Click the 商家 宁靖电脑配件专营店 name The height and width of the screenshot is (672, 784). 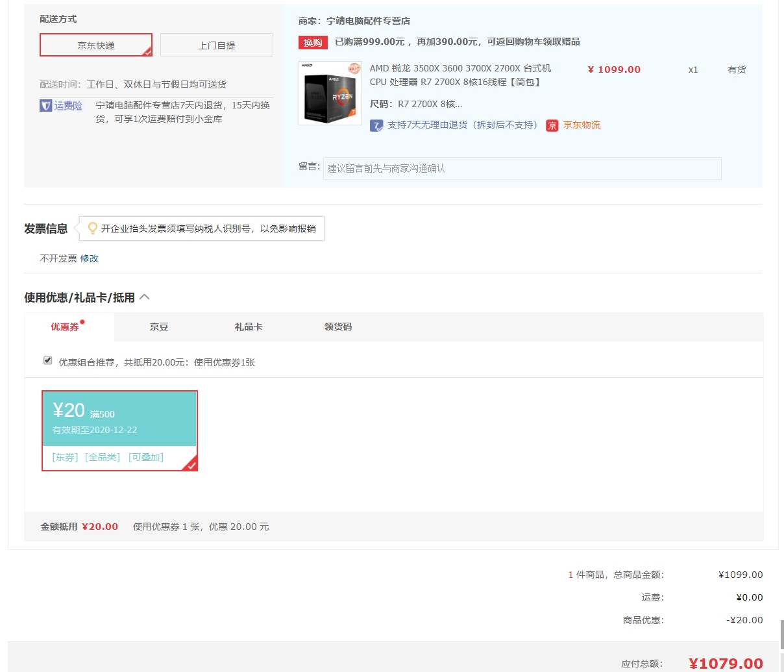(x=368, y=21)
